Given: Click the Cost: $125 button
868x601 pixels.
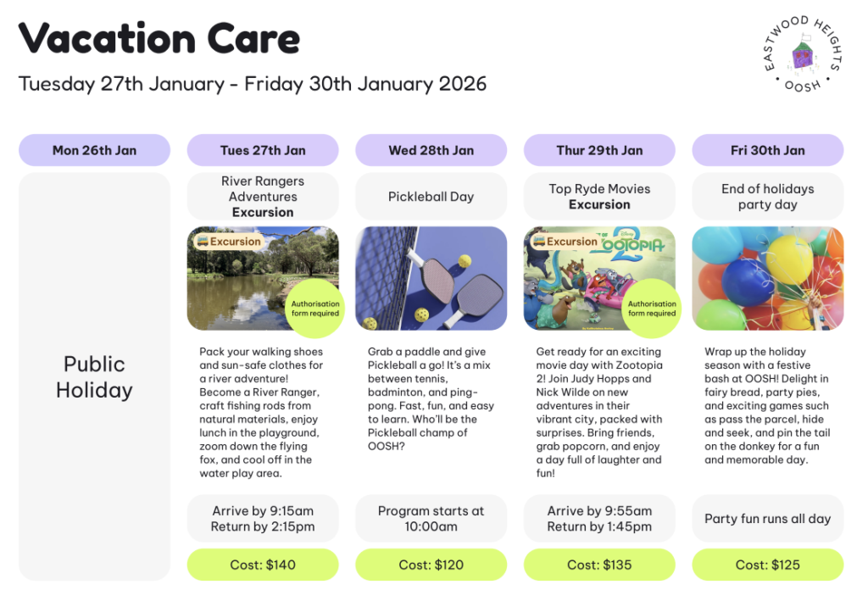Looking at the screenshot, I should coord(767,565).
